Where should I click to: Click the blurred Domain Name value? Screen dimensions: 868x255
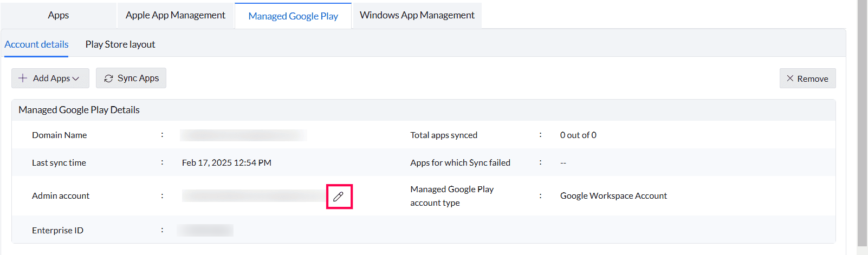tap(243, 135)
